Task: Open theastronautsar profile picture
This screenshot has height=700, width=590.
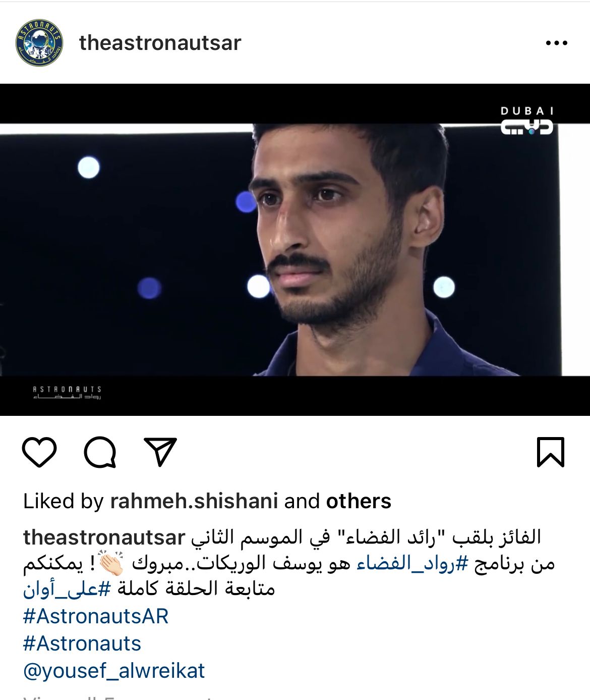Action: [x=39, y=43]
